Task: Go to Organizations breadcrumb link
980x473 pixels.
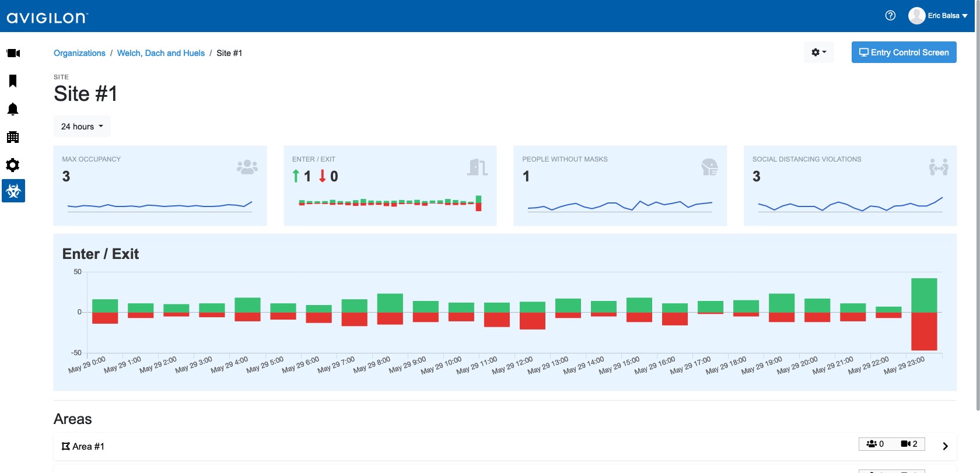Action: [x=79, y=53]
